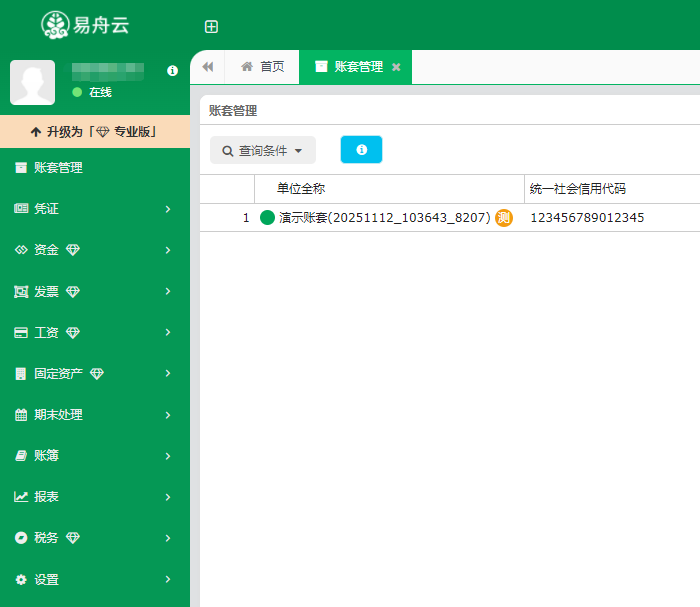Expand the 凭证 sidebar menu
Viewport: 700px width, 607px height.
click(94, 209)
